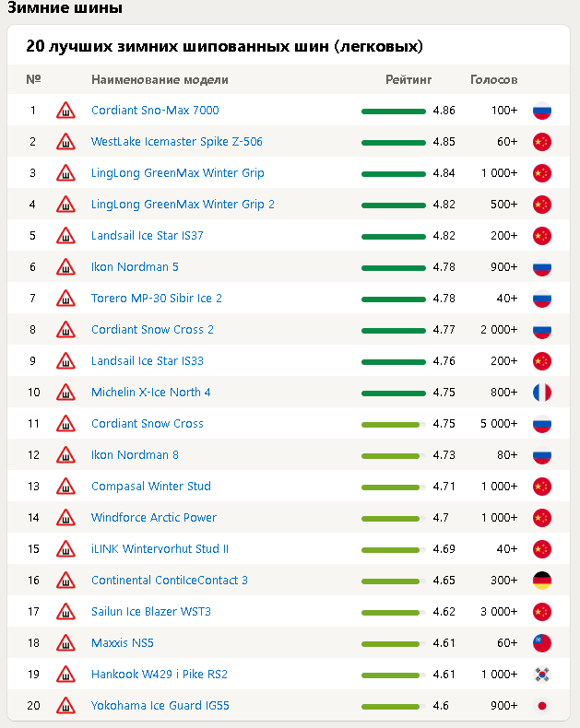This screenshot has width=580, height=728.
Task: Open Landsail Ice Star IS33 link
Action: (x=148, y=360)
